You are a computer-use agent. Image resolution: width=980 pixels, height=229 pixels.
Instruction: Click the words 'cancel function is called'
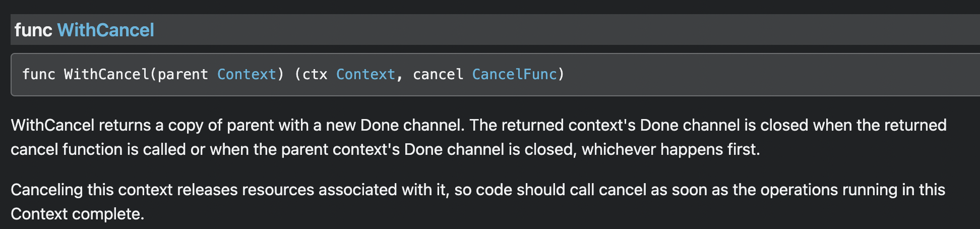point(98,149)
